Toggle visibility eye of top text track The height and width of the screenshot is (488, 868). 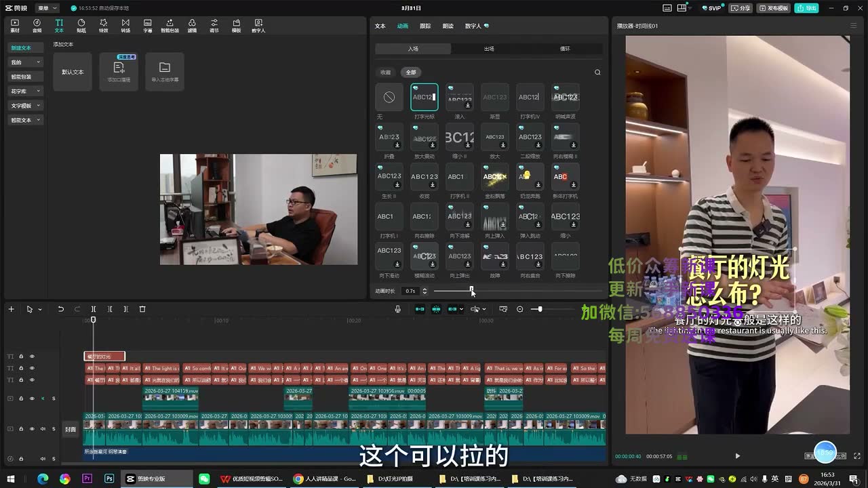click(32, 357)
